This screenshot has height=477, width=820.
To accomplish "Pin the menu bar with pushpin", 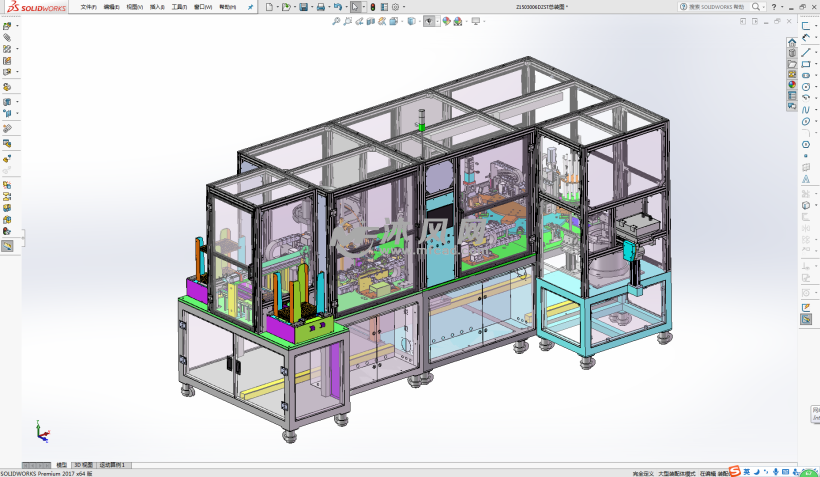I will 250,7.
